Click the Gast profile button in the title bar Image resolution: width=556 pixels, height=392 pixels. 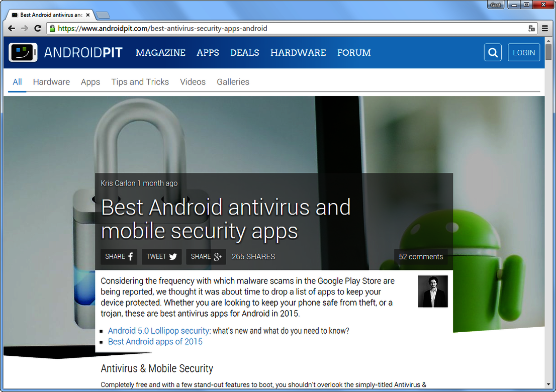point(495,5)
